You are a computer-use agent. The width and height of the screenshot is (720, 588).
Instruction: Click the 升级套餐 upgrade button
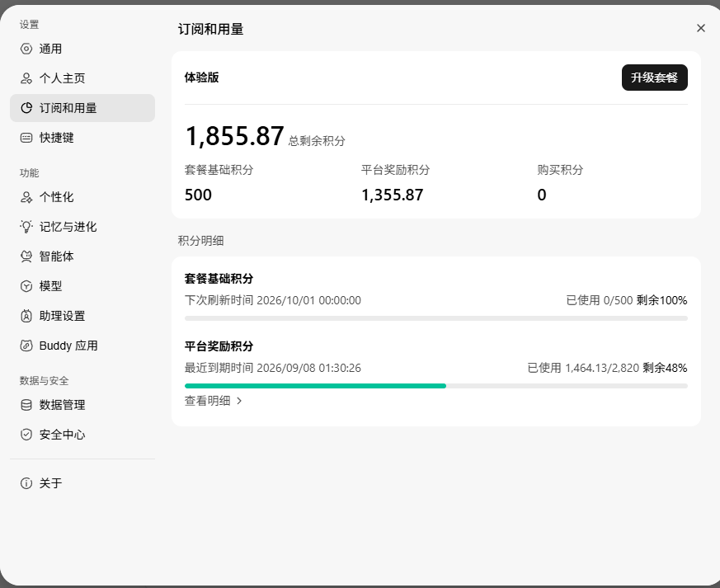pyautogui.click(x=654, y=78)
